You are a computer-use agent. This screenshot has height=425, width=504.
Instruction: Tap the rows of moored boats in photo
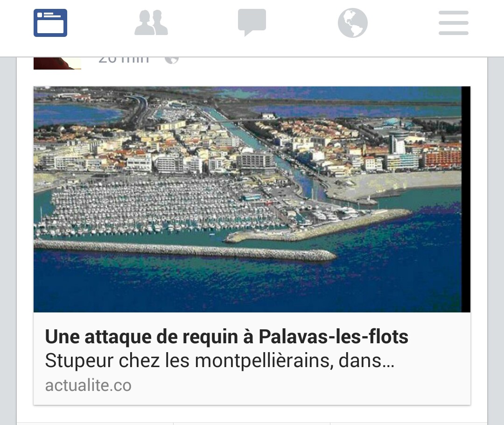coord(154,206)
